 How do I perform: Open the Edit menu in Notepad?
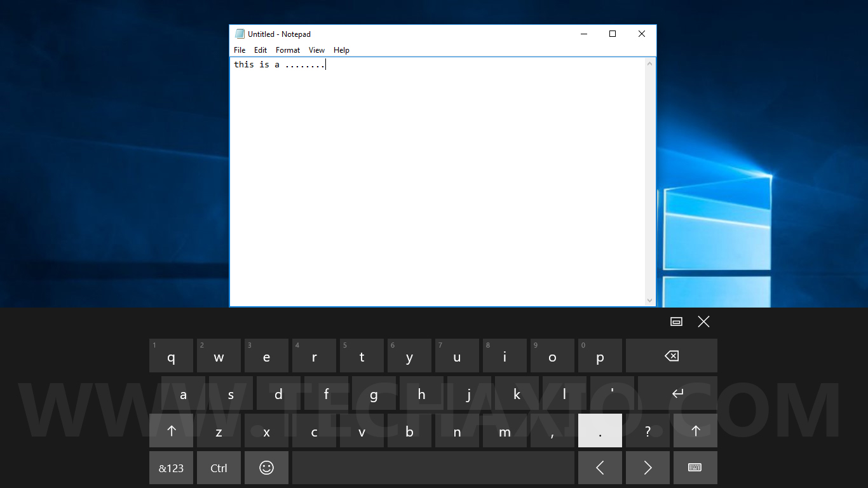coord(260,50)
